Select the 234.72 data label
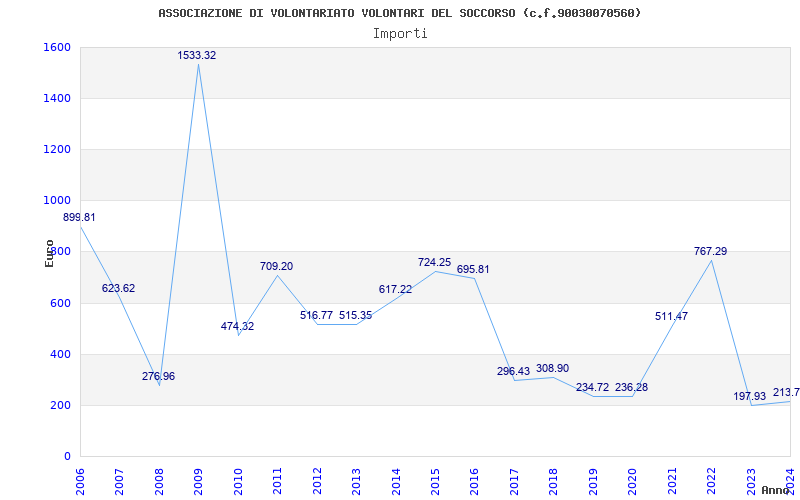The image size is (800, 500). tap(592, 387)
